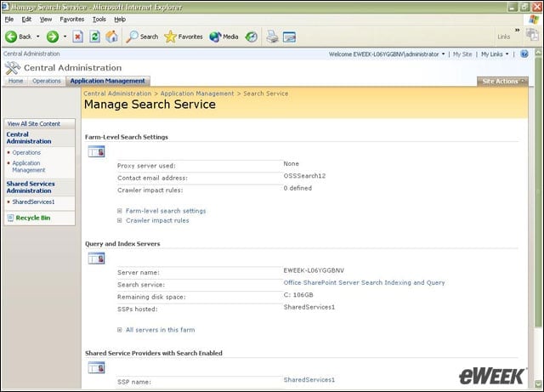This screenshot has width=544, height=392.
Task: Click the Central Administration tools logo icon
Action: coord(13,68)
